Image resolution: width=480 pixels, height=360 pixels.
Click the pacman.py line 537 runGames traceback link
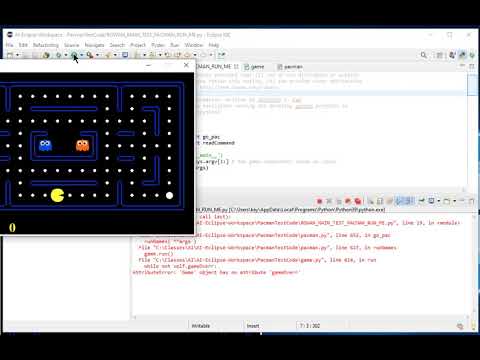click(267, 248)
